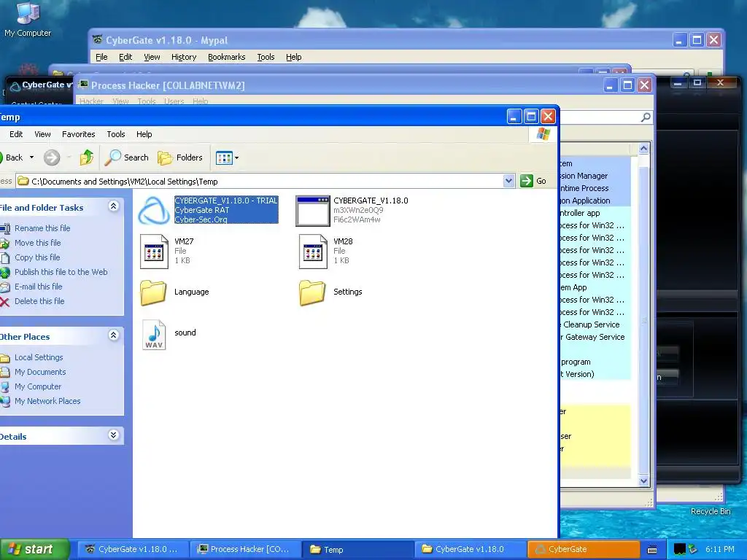
Task: Click the black system tray icon
Action: [680, 550]
